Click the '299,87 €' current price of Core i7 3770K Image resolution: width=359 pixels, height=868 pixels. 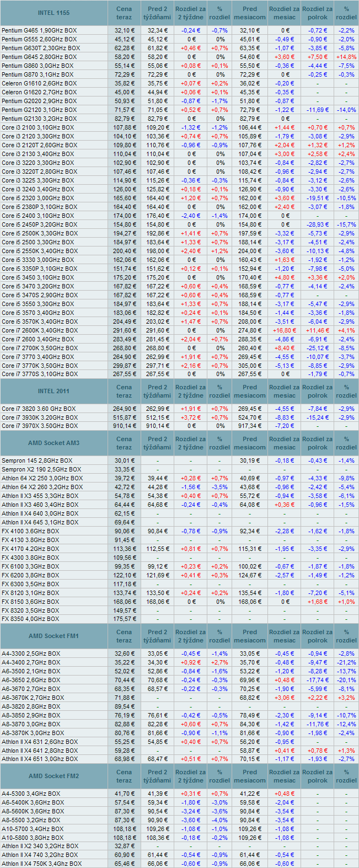[x=124, y=366]
